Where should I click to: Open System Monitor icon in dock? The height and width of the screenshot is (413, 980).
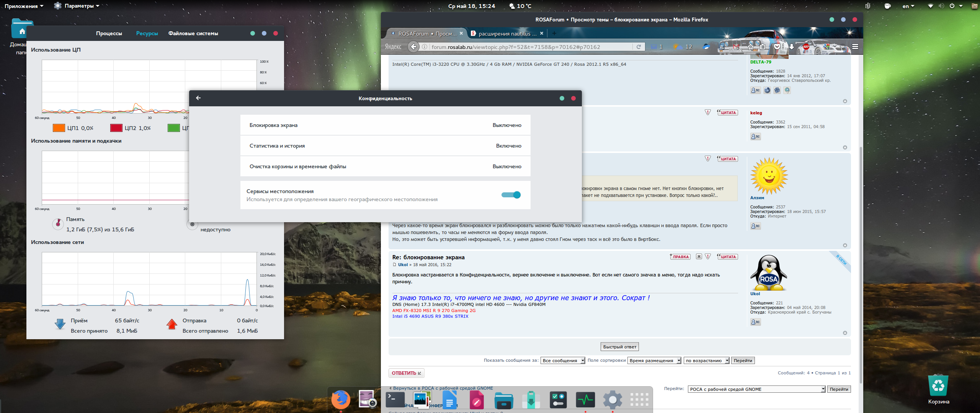(x=585, y=400)
